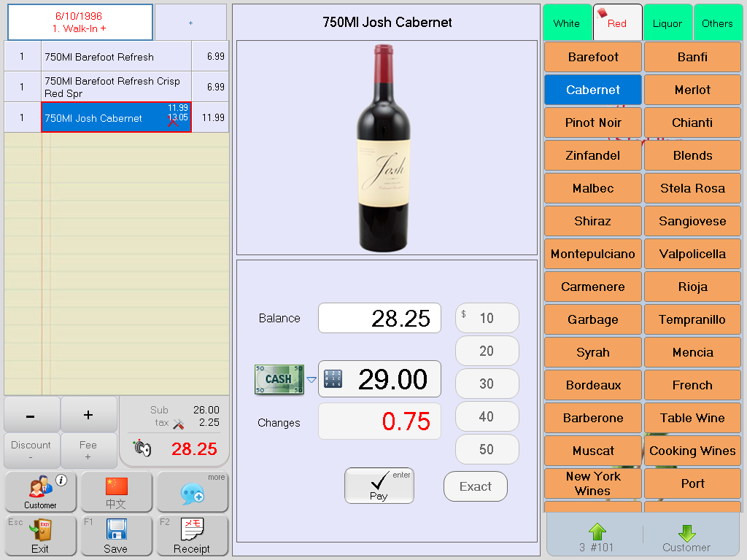The height and width of the screenshot is (560, 747).
Task: Add a new order tab with plus
Action: [190, 23]
